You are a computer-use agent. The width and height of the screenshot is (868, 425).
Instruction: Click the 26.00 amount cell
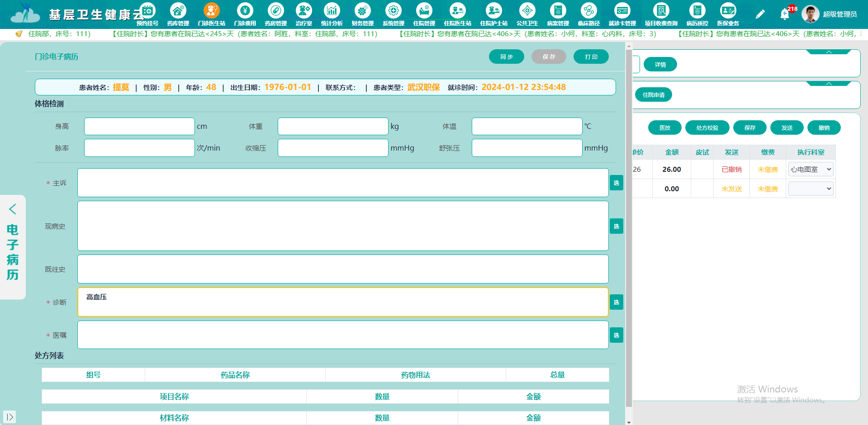(672, 170)
